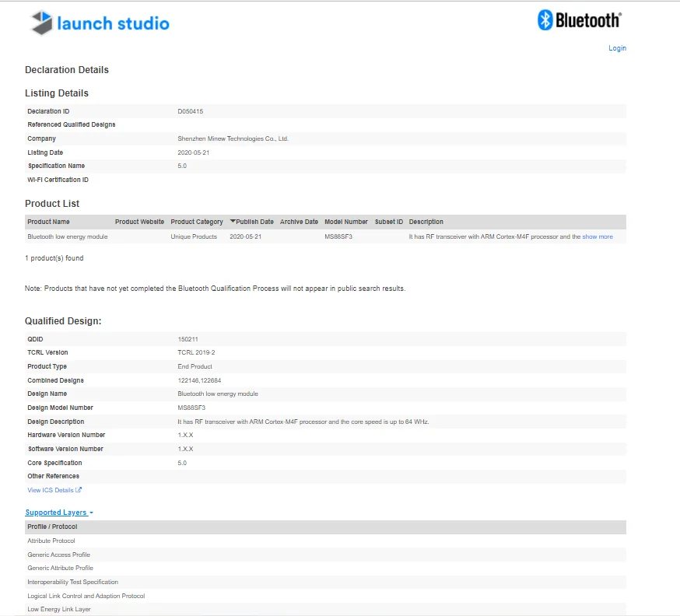The height and width of the screenshot is (616, 680).
Task: Click Combined Designs value 122146,122684
Action: pos(199,380)
